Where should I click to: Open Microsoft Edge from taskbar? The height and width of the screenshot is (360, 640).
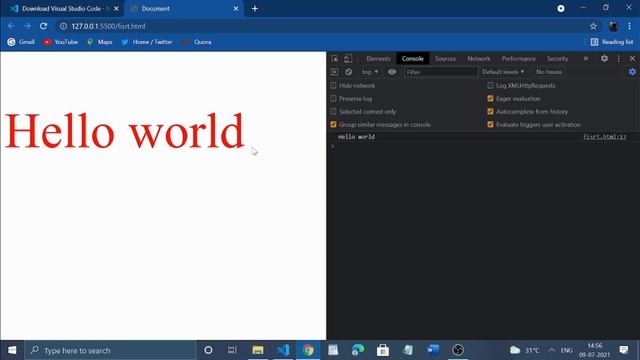(x=358, y=350)
